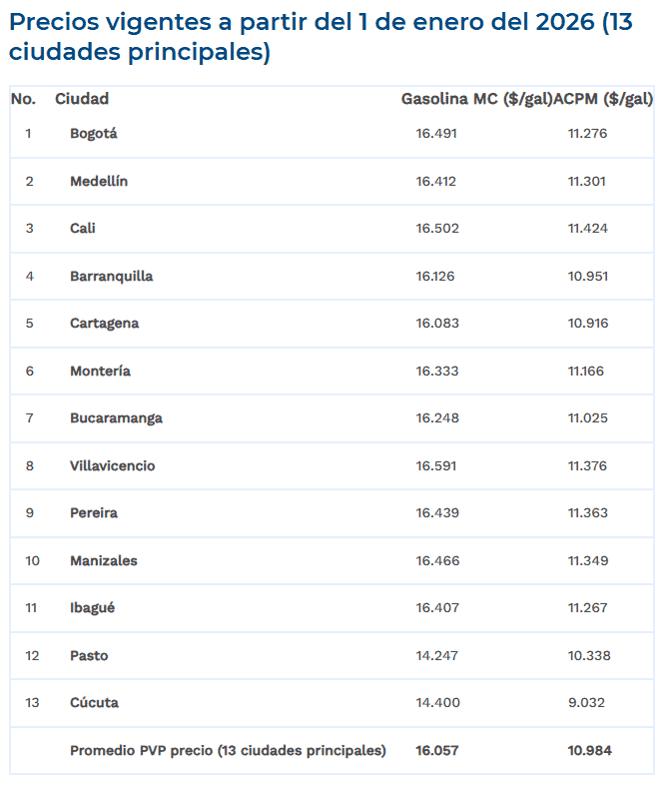Click Cali's gasoline price 16.502
This screenshot has width=672, height=786.
pos(437,229)
